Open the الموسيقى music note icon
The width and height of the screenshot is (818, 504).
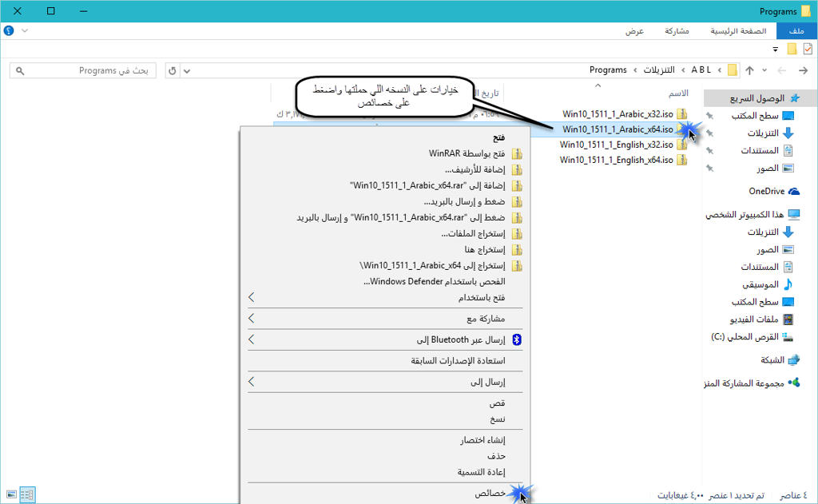click(x=788, y=284)
